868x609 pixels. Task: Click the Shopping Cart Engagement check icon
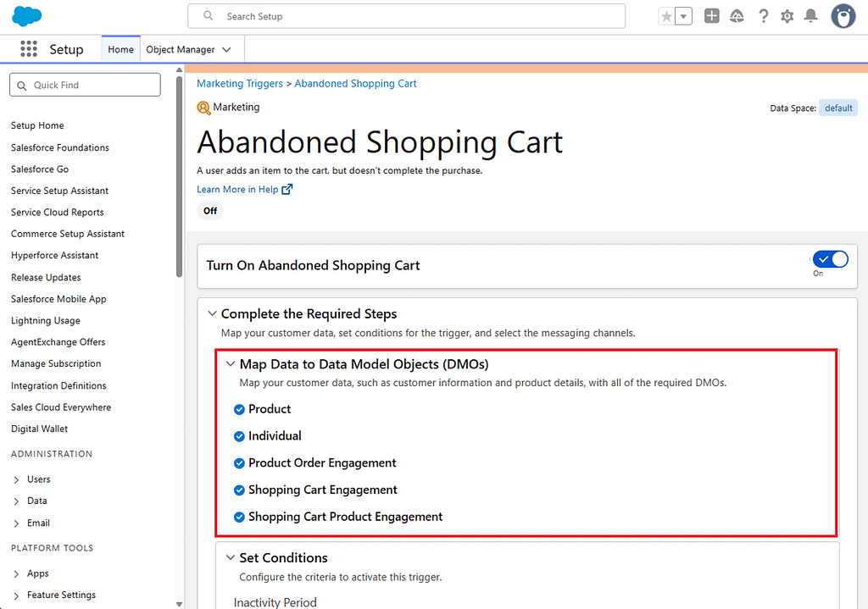(239, 490)
